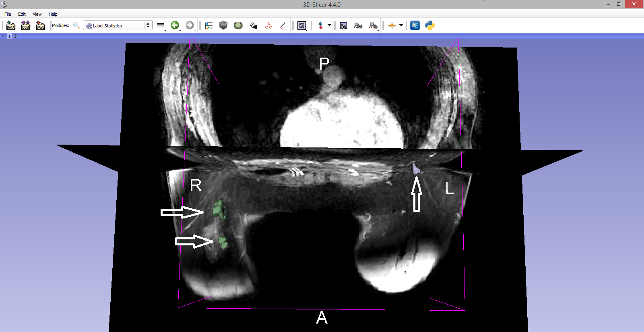The width and height of the screenshot is (644, 332).
Task: Go forward to the next module
Action: (190, 25)
